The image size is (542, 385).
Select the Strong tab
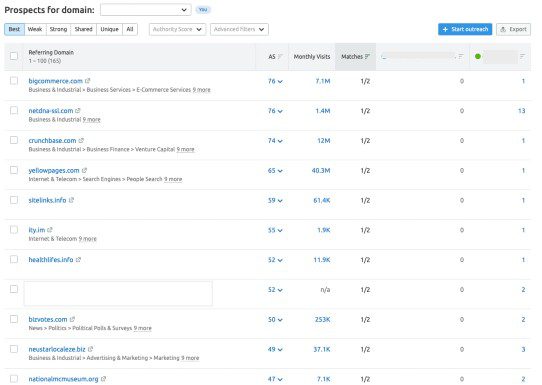coord(58,29)
